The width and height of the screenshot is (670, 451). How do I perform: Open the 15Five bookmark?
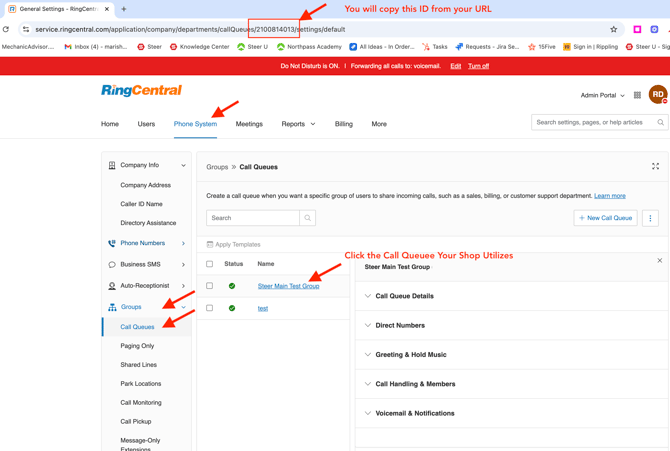[542, 47]
